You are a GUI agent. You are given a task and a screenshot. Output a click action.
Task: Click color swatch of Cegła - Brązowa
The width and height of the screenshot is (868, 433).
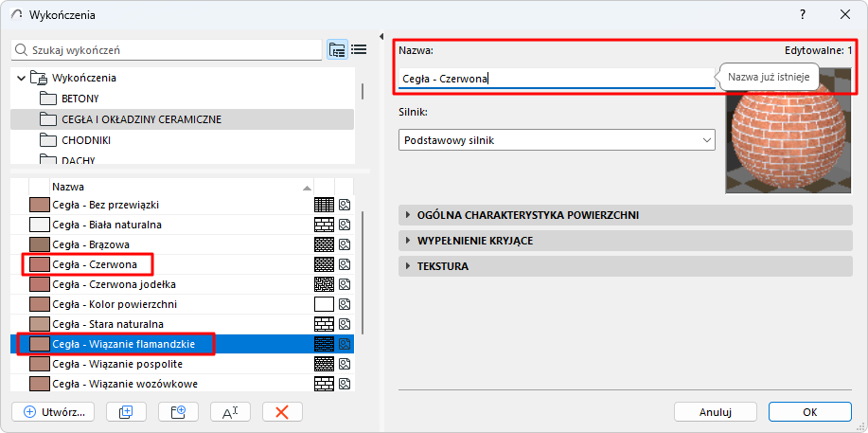pyautogui.click(x=40, y=244)
